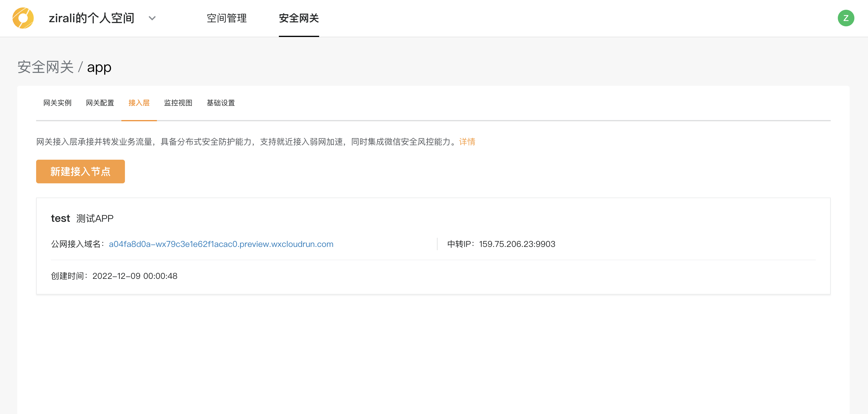Image resolution: width=868 pixels, height=414 pixels.
Task: Click the app breadcrumb label
Action: click(99, 67)
